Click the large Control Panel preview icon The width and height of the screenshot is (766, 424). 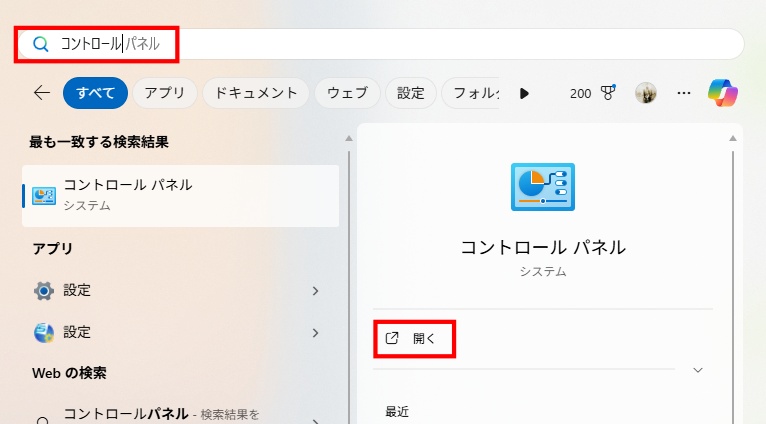(543, 187)
